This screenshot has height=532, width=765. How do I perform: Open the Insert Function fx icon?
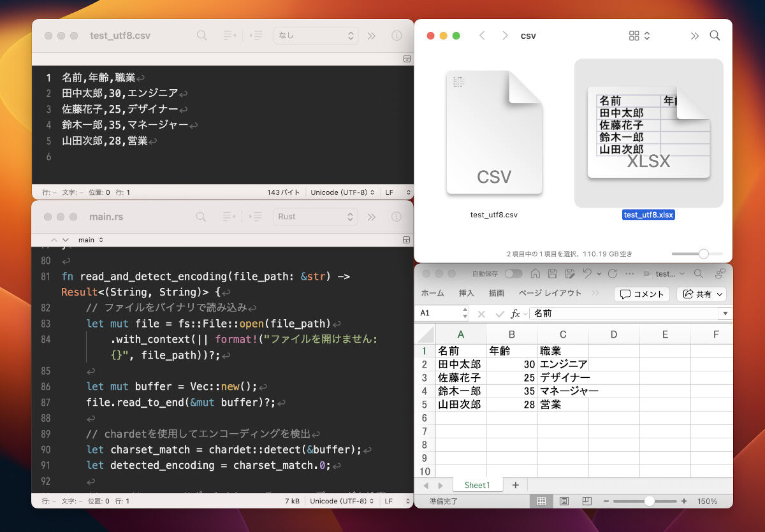[x=516, y=313]
